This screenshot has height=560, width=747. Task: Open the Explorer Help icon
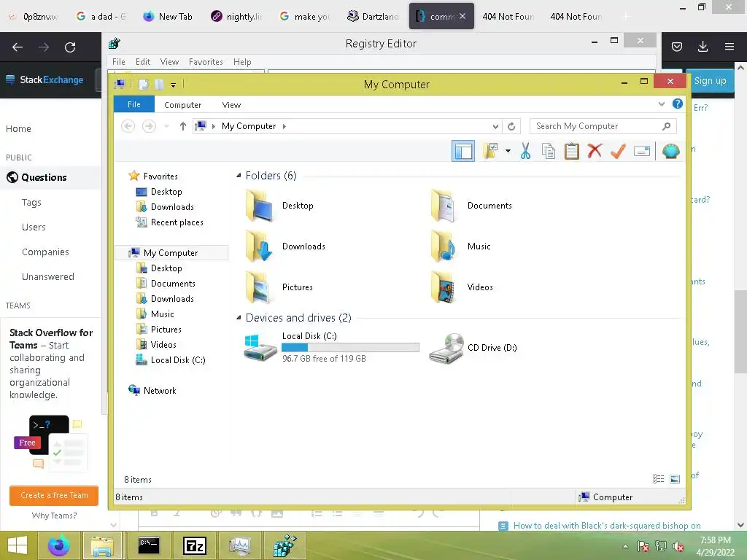(678, 104)
